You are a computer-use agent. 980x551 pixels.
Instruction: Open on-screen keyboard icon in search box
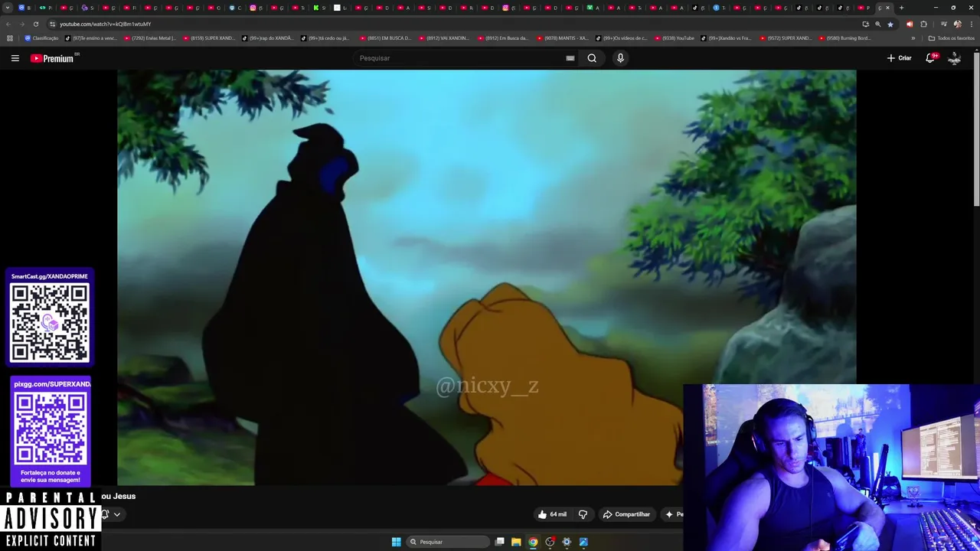tap(570, 58)
